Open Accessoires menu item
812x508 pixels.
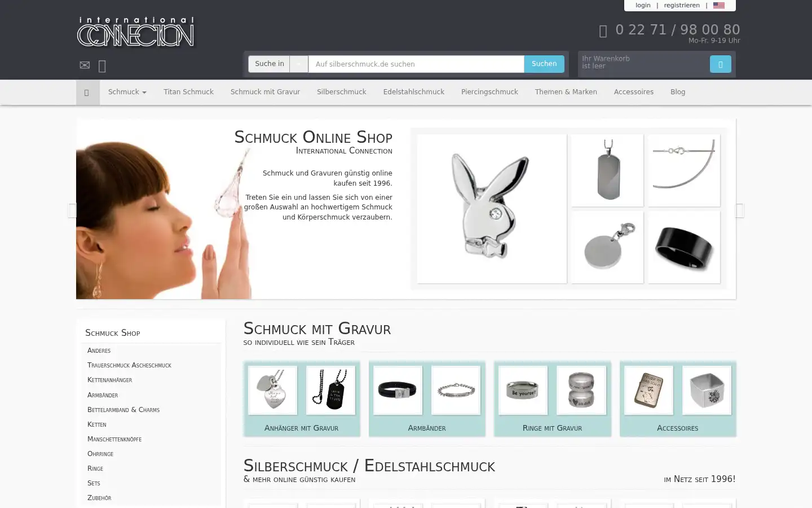pos(633,92)
